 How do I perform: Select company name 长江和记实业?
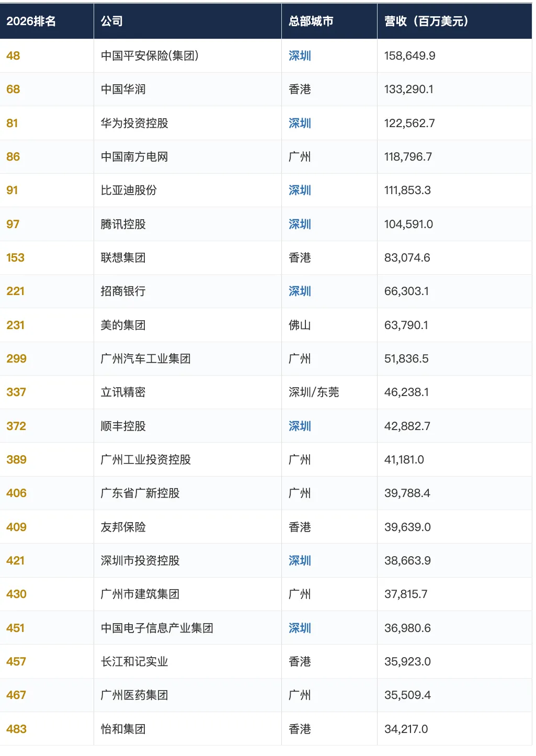[134, 662]
